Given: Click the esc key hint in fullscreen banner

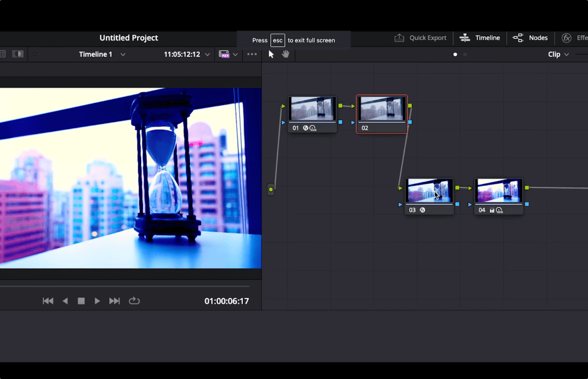Looking at the screenshot, I should click(x=278, y=40).
